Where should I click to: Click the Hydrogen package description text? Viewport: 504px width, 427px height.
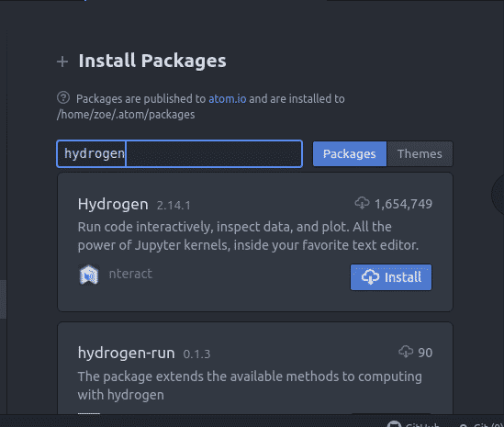tap(248, 236)
